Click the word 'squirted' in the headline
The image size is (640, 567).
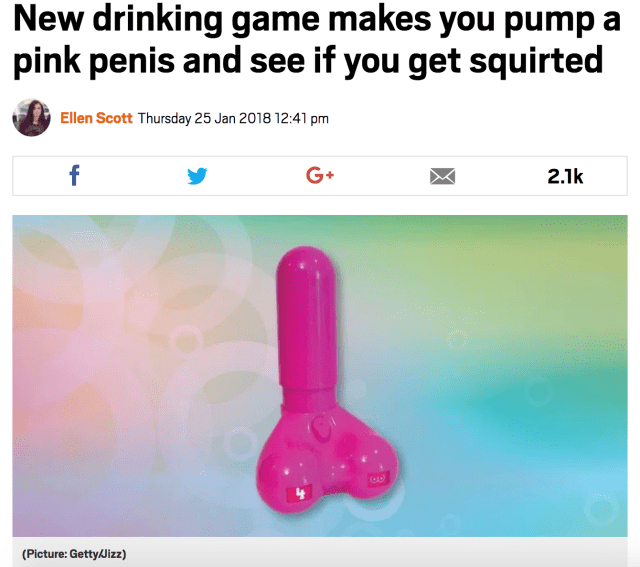536,60
